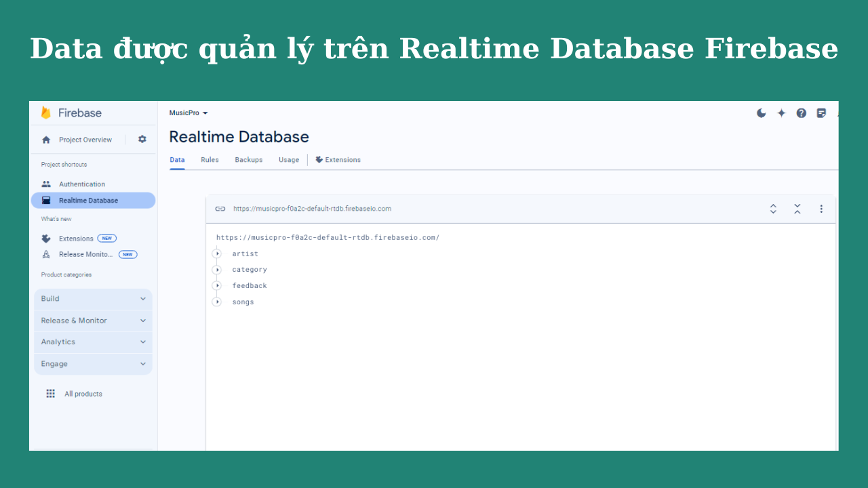Select the Data tab
Screen dimensions: 868x488
pos(177,160)
